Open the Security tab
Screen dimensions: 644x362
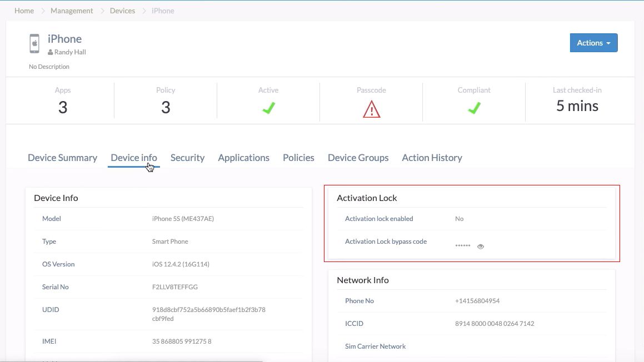coord(187,158)
